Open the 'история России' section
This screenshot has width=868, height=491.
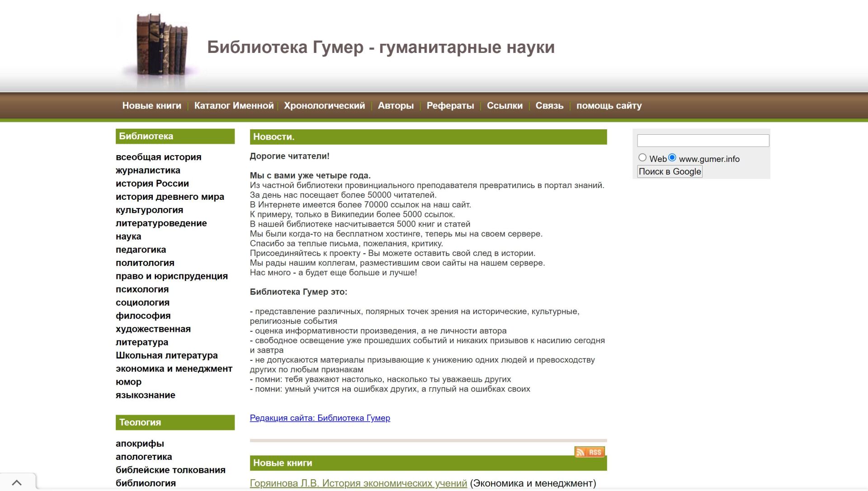(152, 184)
